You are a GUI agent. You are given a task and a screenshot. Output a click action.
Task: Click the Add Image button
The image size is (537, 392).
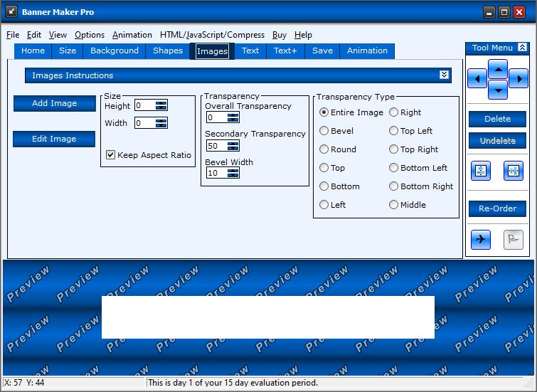[x=55, y=103]
